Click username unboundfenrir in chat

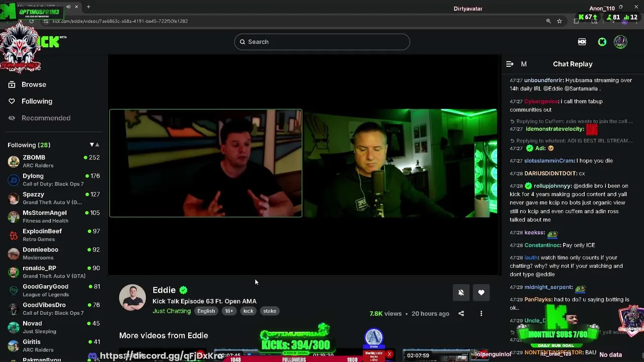tap(543, 80)
